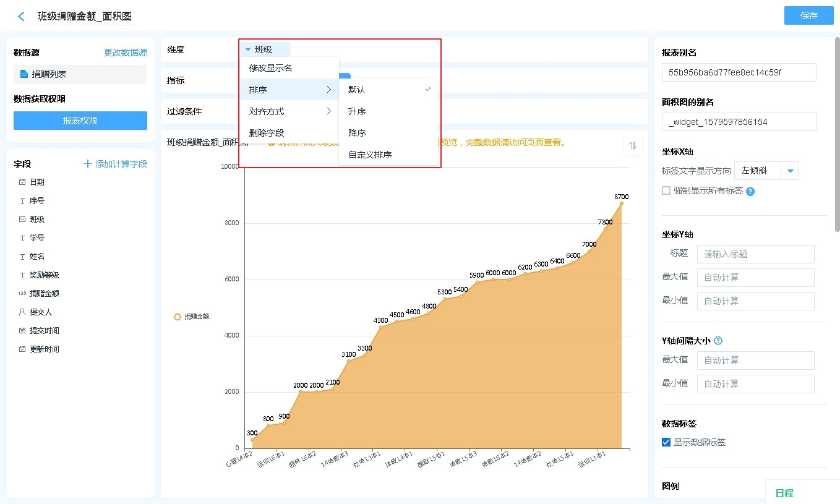The image size is (840, 504).
Task: Click the 提交人 person field icon
Action: pos(22,312)
